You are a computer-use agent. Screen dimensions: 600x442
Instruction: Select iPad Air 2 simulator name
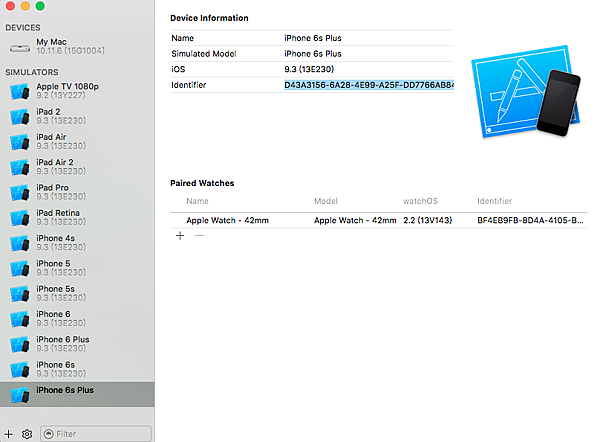55,162
